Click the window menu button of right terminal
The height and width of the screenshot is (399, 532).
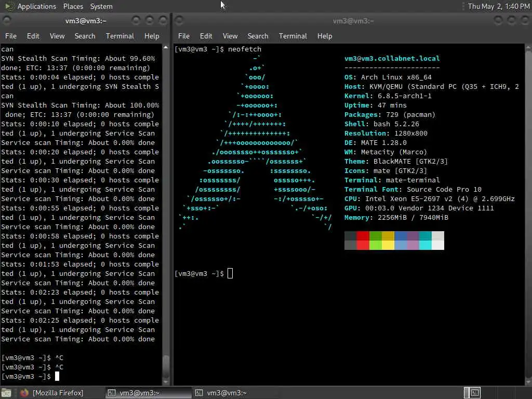click(179, 21)
